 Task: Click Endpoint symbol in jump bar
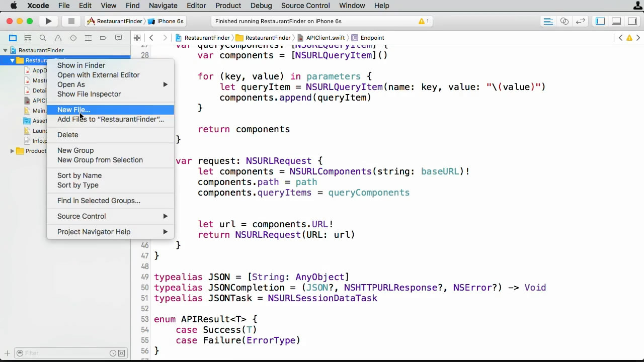tap(368, 38)
